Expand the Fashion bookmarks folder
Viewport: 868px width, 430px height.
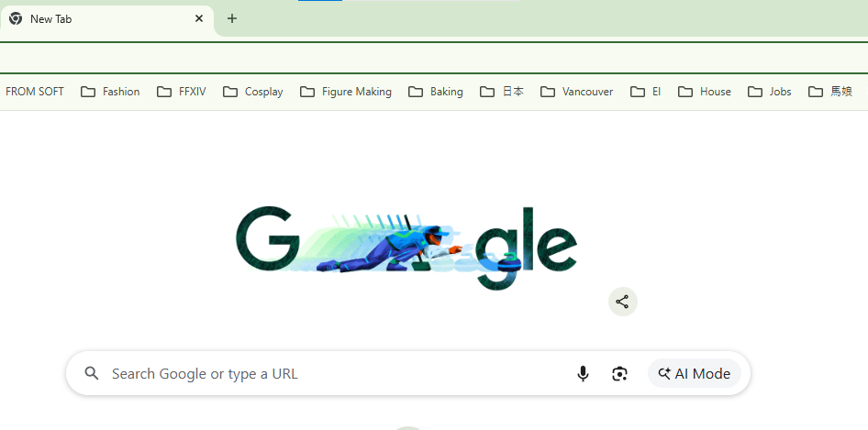(110, 92)
